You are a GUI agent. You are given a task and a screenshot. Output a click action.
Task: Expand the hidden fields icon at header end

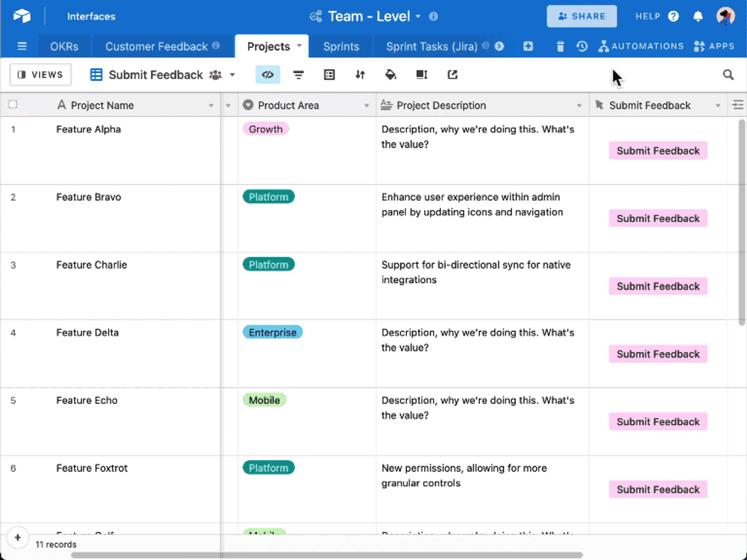738,105
